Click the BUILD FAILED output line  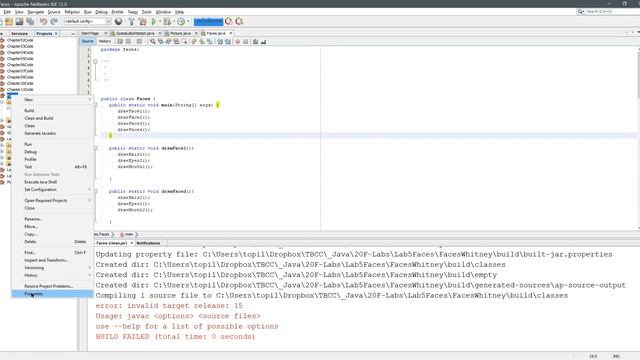pos(175,337)
